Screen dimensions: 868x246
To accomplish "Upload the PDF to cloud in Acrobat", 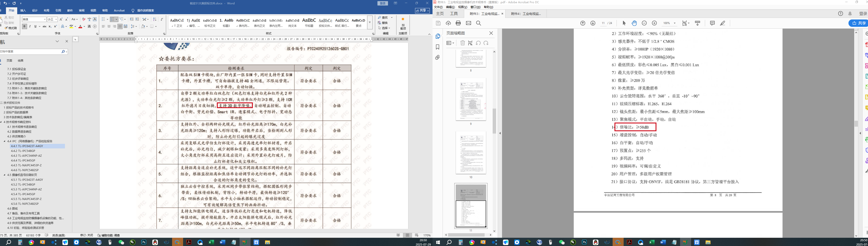I will click(448, 23).
